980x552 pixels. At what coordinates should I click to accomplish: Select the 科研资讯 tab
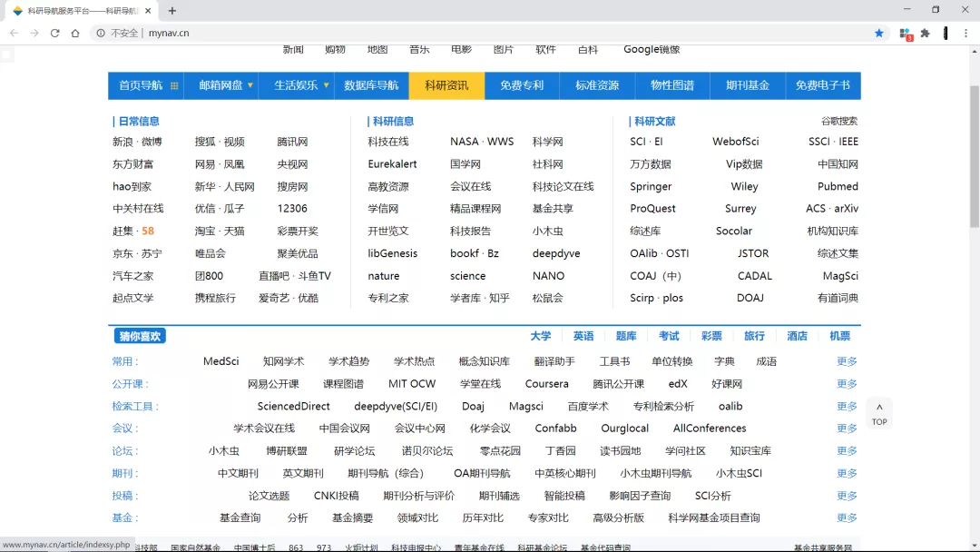click(x=446, y=85)
